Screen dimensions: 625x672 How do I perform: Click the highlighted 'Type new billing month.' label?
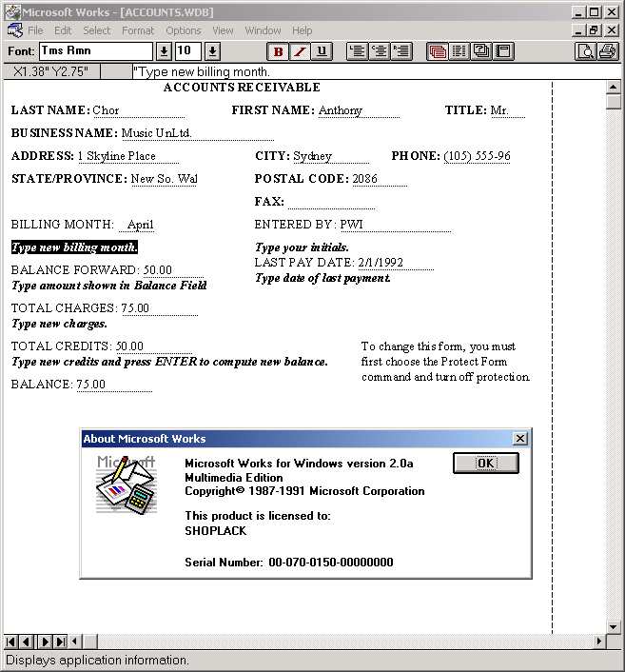coord(74,247)
